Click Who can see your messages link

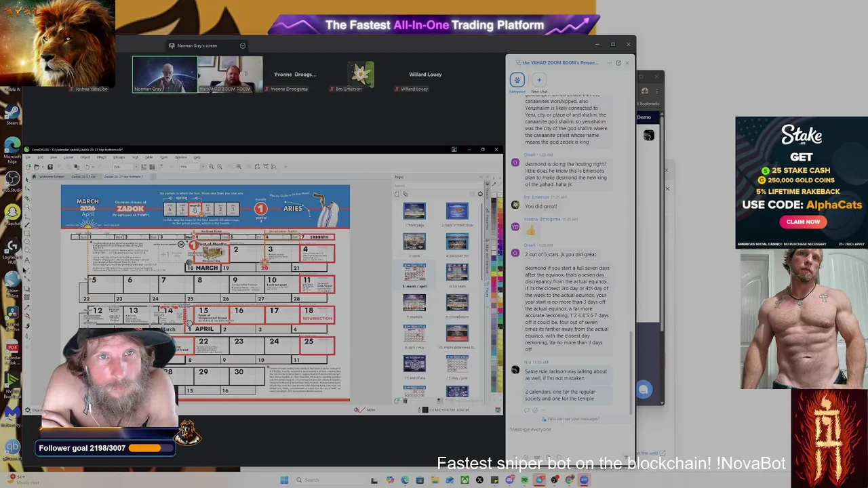[x=573, y=419]
